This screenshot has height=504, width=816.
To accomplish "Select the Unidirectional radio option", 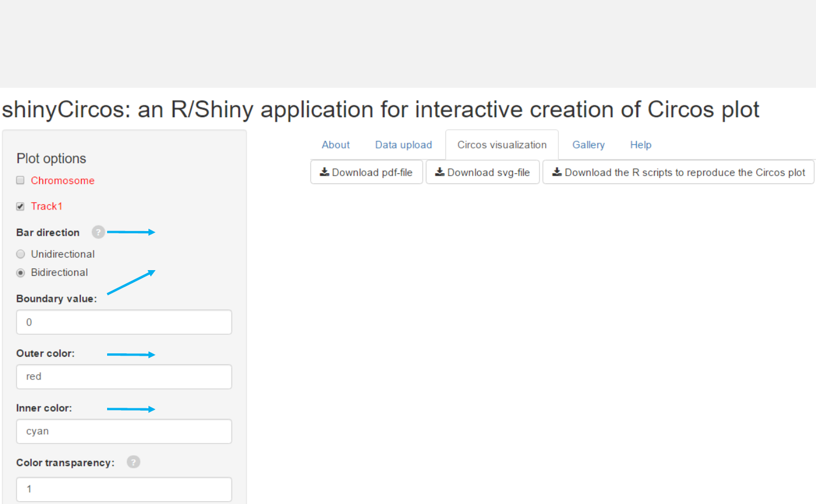I will pos(21,254).
